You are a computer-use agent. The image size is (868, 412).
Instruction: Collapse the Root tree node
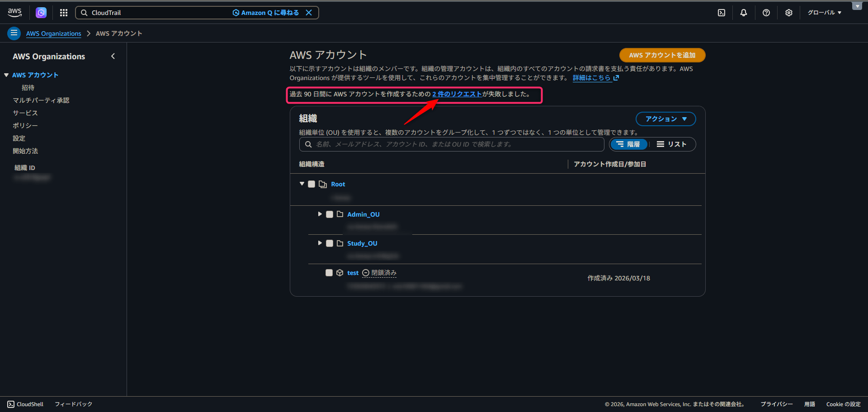coord(302,184)
